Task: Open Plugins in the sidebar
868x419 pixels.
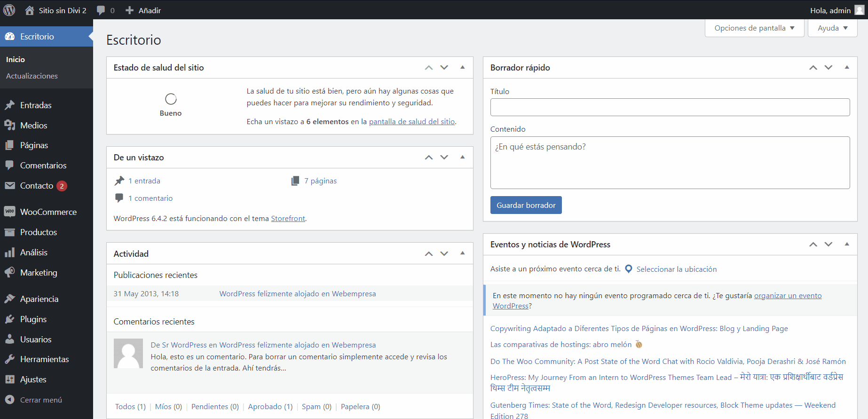Action: click(x=33, y=319)
